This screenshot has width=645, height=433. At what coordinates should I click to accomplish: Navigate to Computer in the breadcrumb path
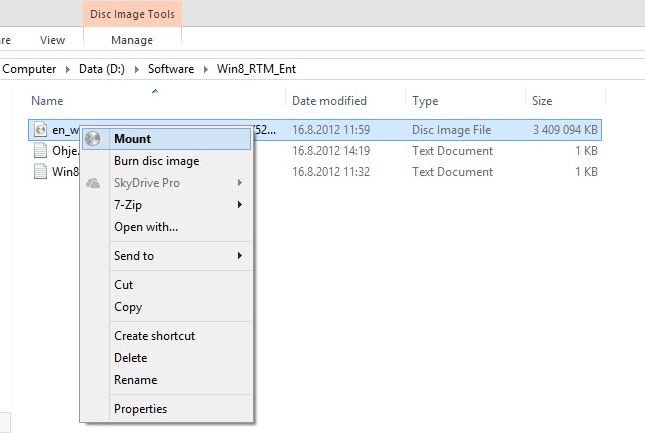point(29,69)
